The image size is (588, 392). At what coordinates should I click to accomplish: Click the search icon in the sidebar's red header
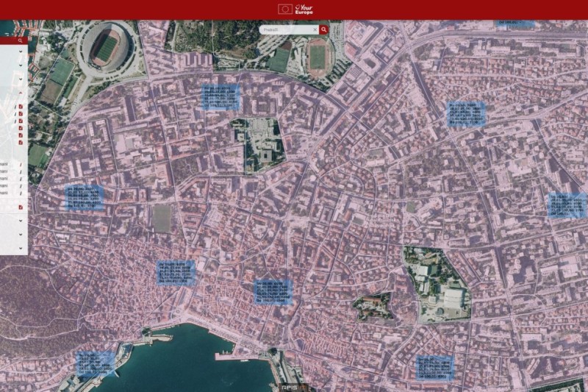21,40
